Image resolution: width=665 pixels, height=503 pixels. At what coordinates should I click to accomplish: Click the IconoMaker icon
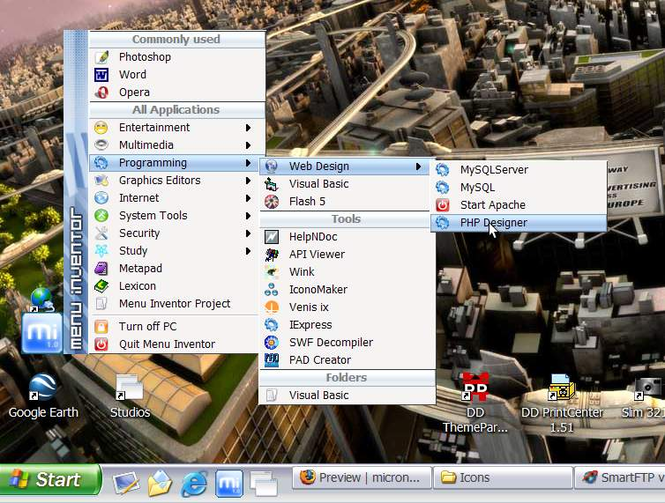tap(271, 289)
